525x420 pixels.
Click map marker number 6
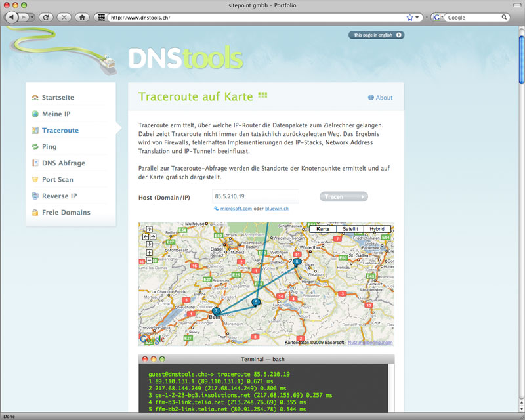[256, 303]
